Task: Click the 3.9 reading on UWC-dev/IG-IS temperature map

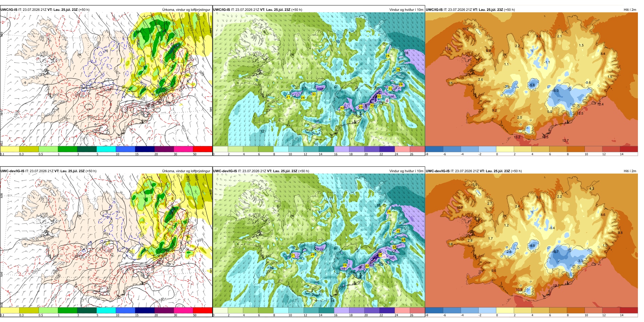Action: 475,185
